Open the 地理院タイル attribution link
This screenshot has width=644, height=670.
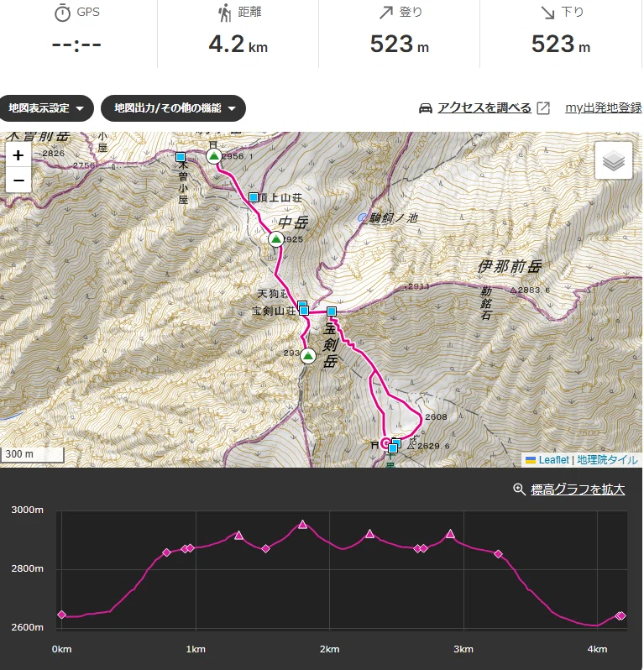coord(607,460)
